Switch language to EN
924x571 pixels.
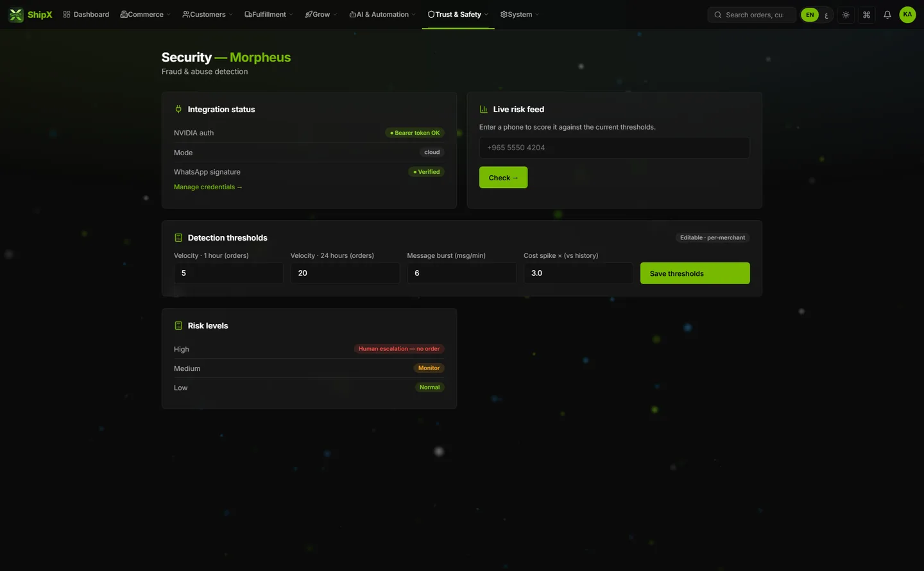810,15
